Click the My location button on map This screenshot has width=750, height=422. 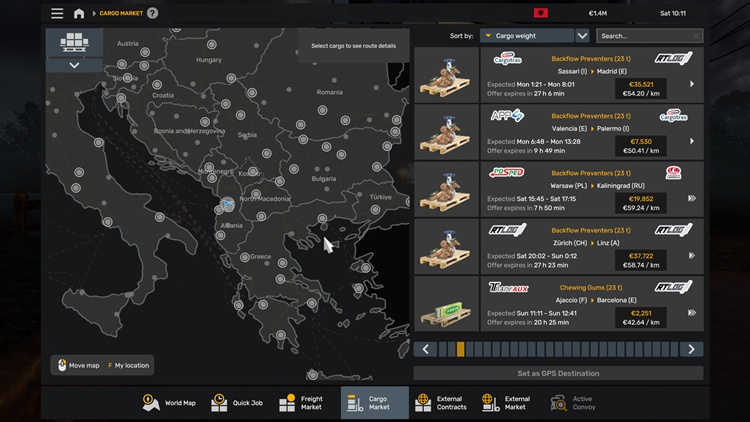pyautogui.click(x=129, y=365)
